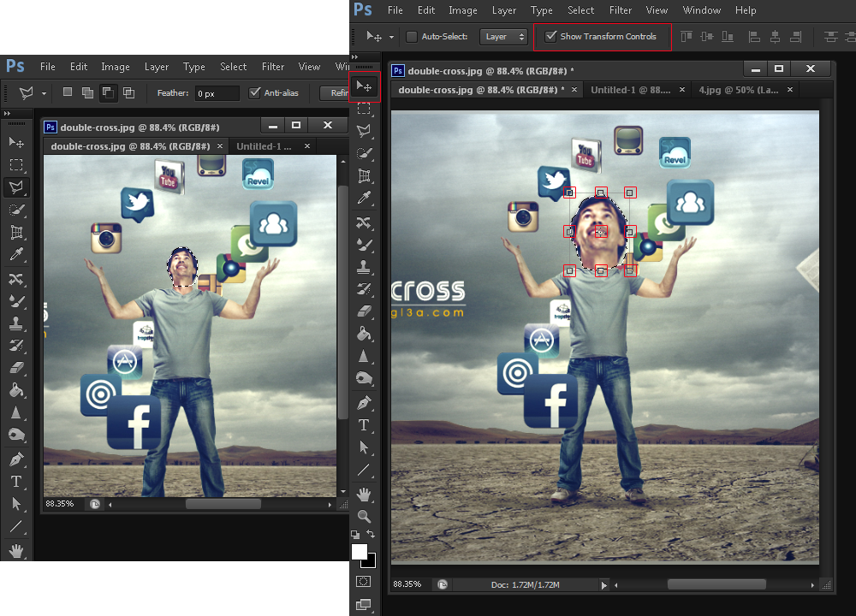
Task: Close 4.jpg document tab
Action: point(790,90)
